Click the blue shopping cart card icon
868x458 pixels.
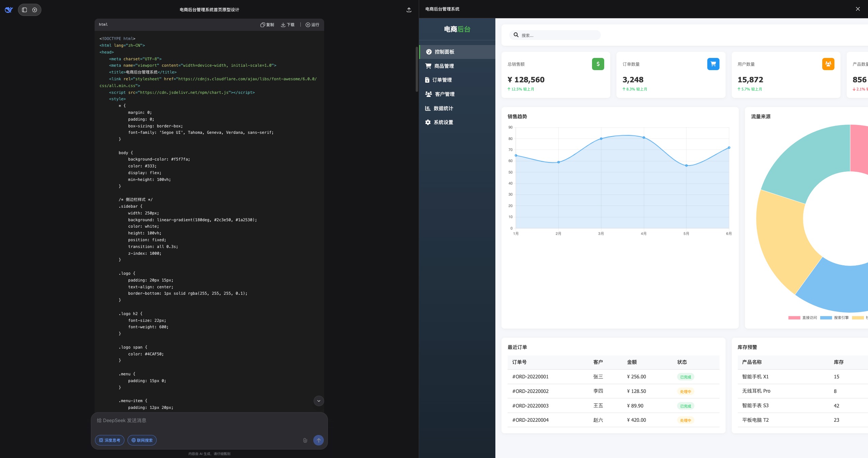click(x=713, y=64)
